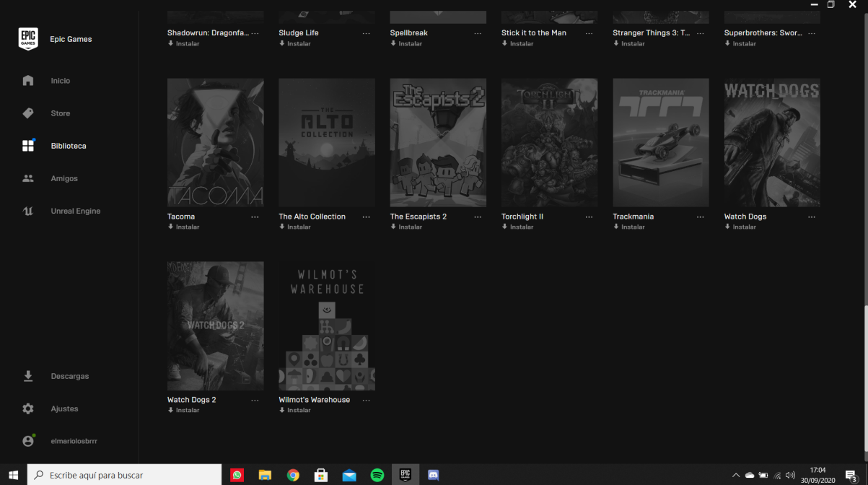Open Watch Dogs cover art
This screenshot has width=868, height=485.
point(772,143)
